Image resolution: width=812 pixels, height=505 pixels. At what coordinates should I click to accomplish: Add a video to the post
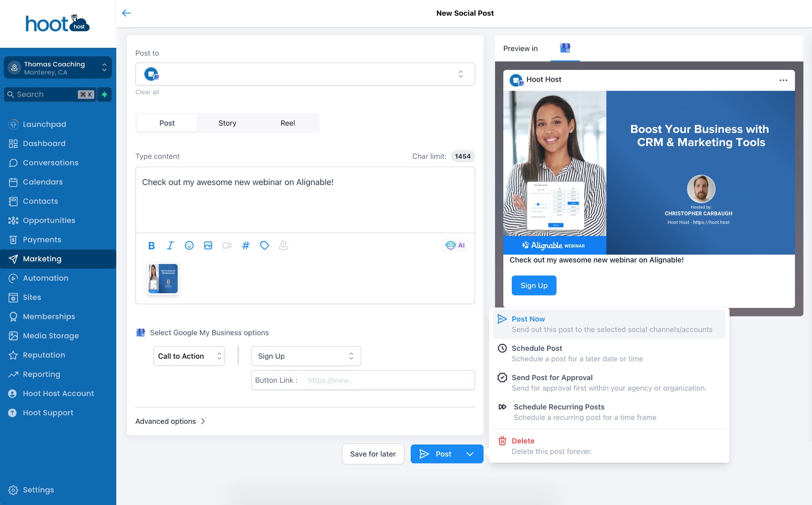point(227,245)
